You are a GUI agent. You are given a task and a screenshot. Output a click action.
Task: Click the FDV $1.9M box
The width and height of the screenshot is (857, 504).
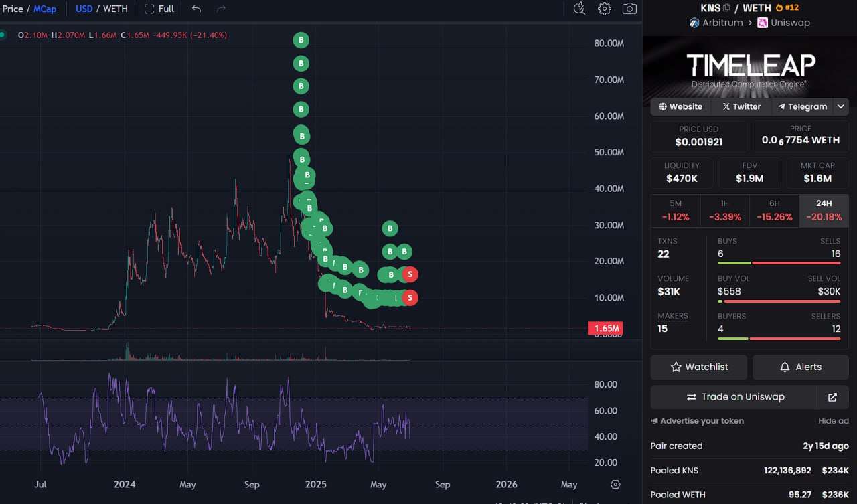[x=750, y=173]
